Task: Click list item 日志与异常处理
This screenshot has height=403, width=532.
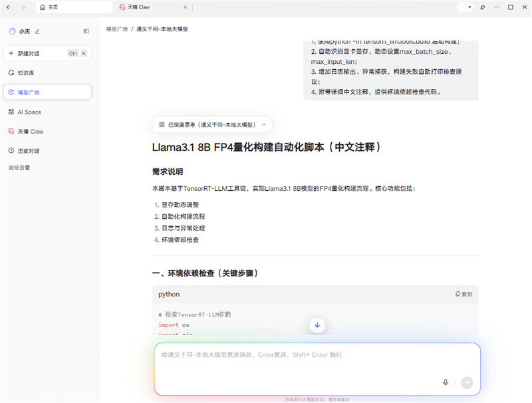Action: 184,228
